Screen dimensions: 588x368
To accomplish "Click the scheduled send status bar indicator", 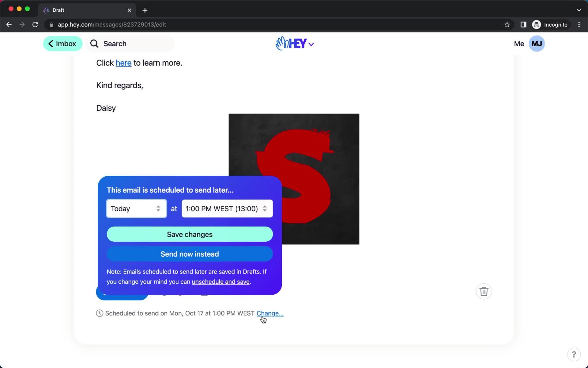I will tap(176, 313).
